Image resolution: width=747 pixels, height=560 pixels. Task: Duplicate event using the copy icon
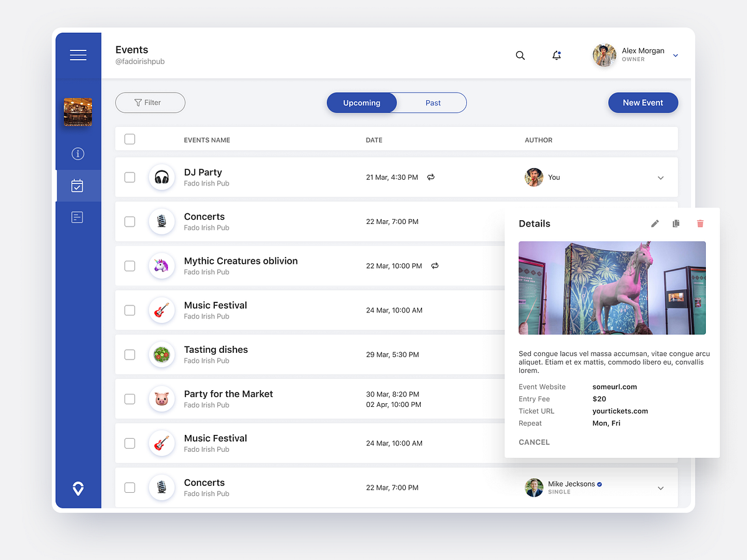point(676,223)
